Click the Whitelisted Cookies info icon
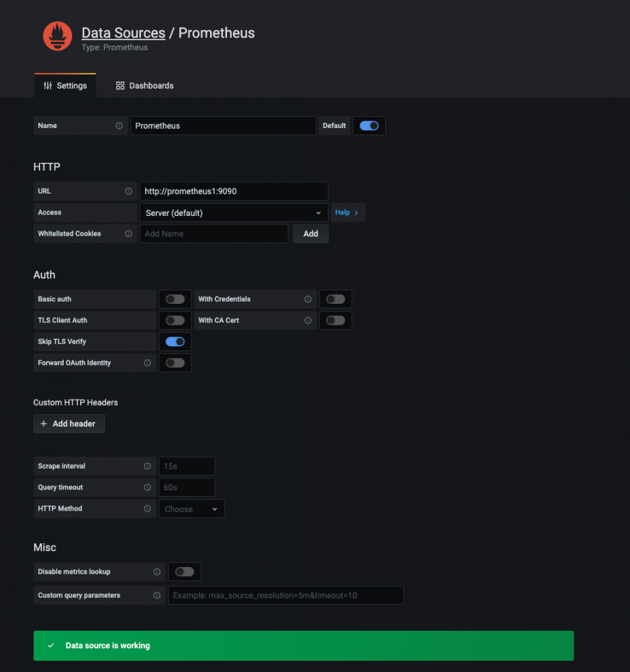 (x=129, y=234)
